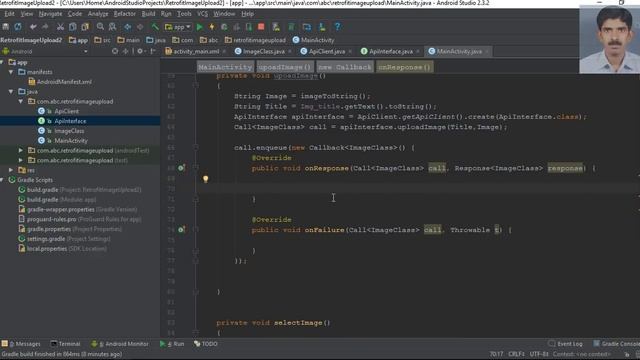Click the Debug app bug icon
Screen dimensions: 640x360
(x=224, y=27)
